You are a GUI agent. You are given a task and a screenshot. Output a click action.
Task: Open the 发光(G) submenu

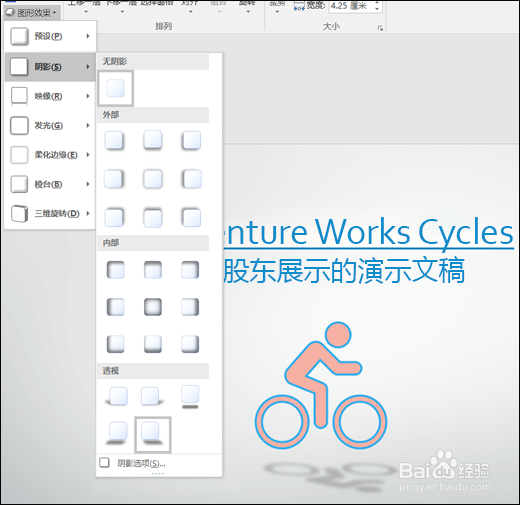coord(50,126)
